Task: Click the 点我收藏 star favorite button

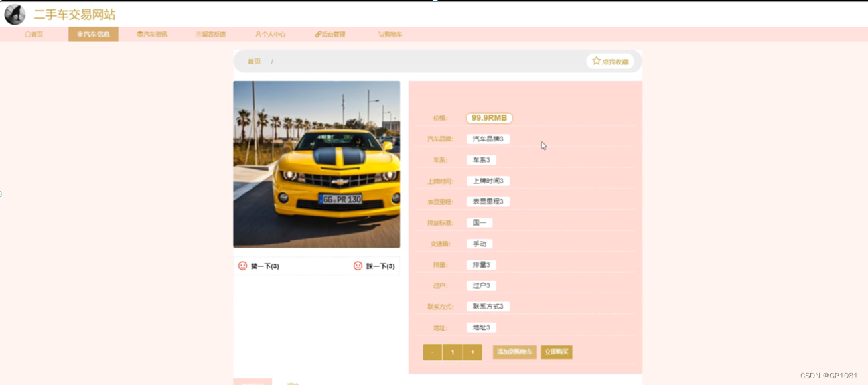Action: point(610,61)
